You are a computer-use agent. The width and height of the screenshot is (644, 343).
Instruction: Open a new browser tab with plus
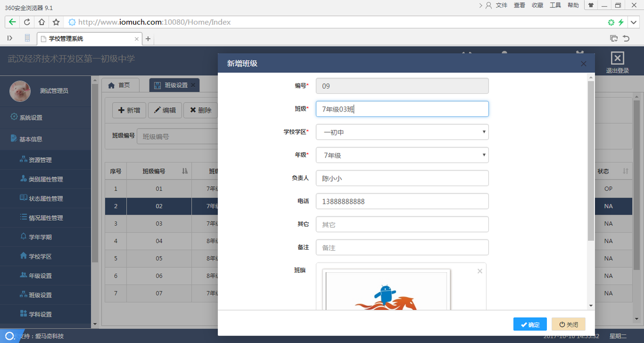(148, 39)
